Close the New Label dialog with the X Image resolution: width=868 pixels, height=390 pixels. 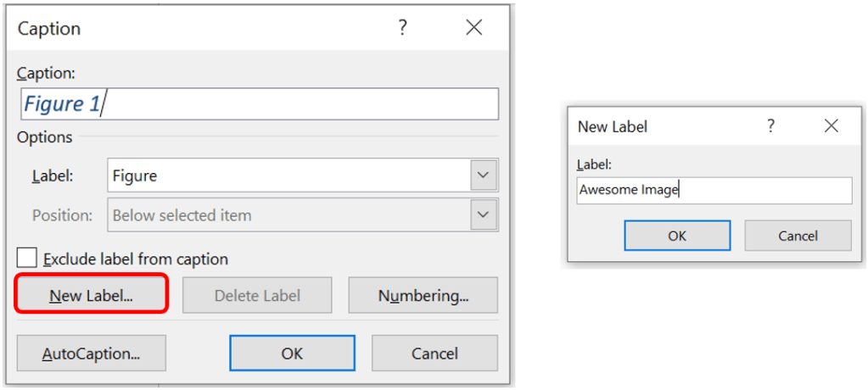(831, 126)
